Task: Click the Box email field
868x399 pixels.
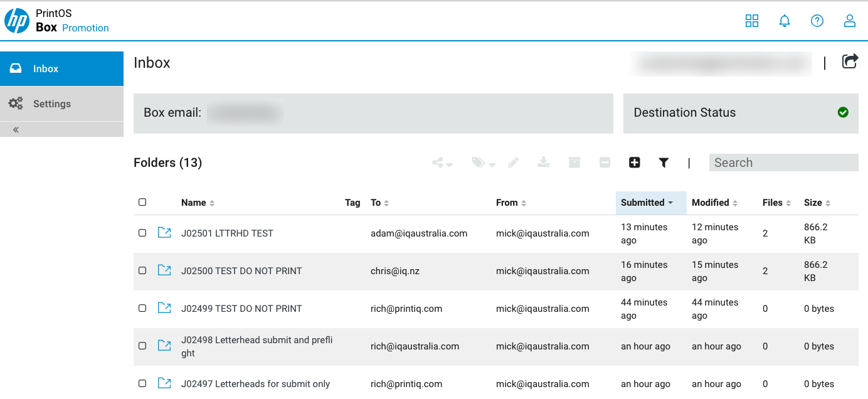Action: pyautogui.click(x=373, y=113)
